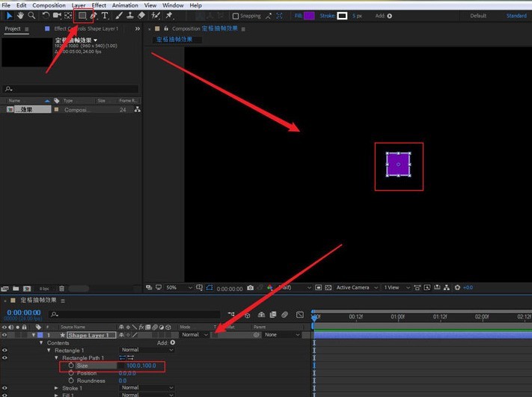Open the purple Fill color swatch
532x397 pixels.
(x=309, y=16)
